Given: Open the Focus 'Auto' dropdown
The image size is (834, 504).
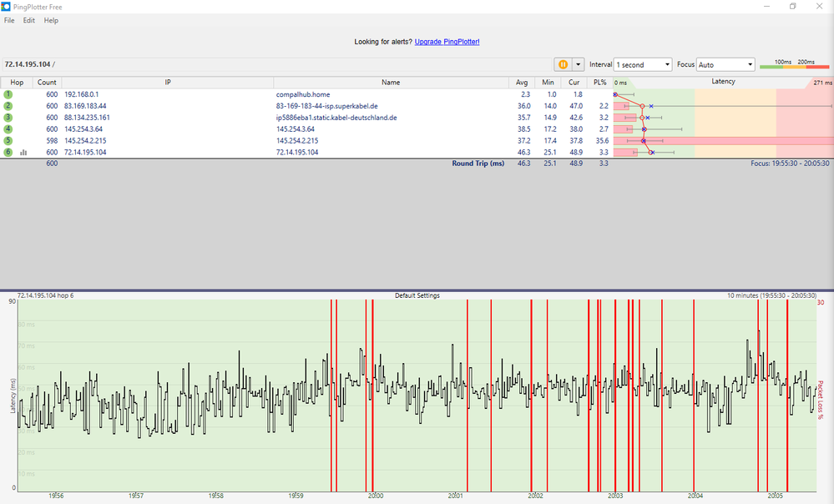Looking at the screenshot, I should point(725,64).
